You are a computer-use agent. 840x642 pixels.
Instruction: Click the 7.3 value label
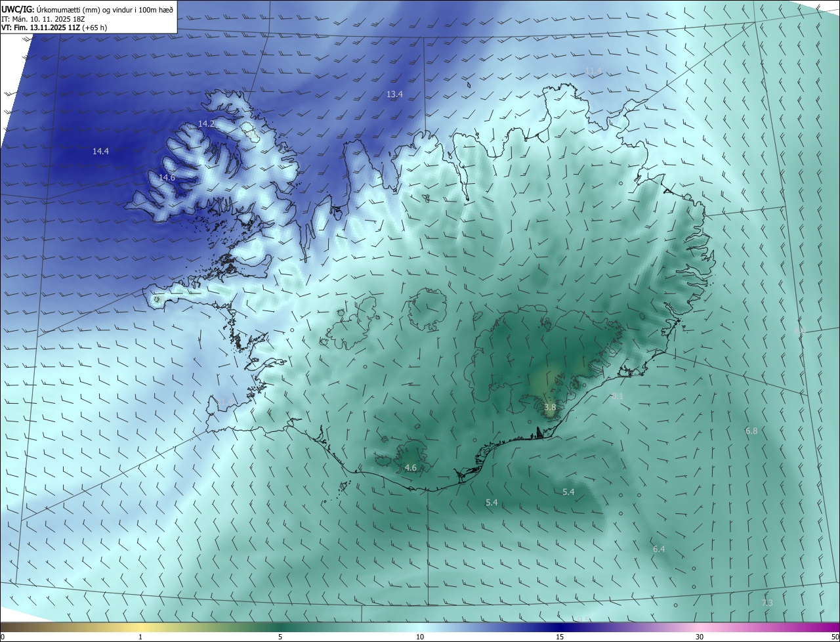[x=767, y=603]
